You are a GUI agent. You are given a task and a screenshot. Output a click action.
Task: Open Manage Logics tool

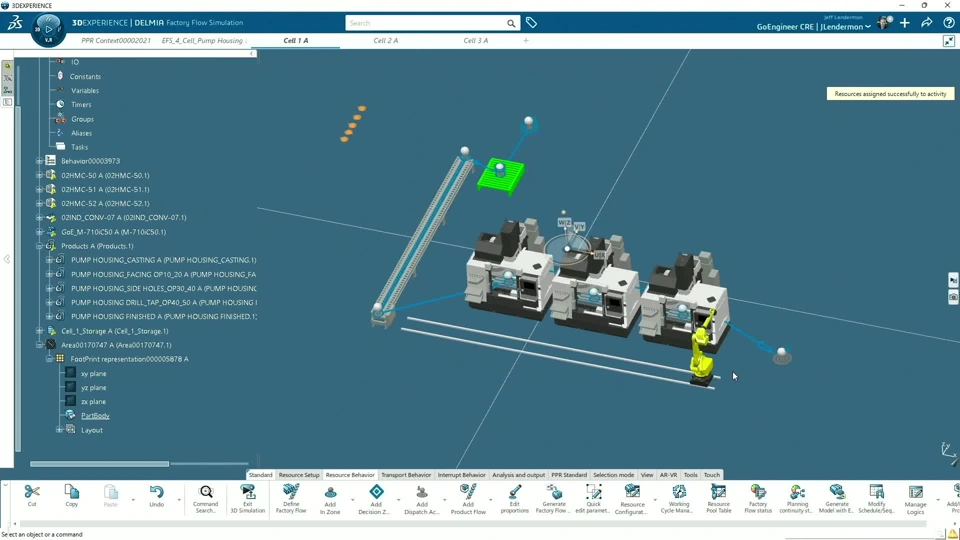pyautogui.click(x=915, y=499)
